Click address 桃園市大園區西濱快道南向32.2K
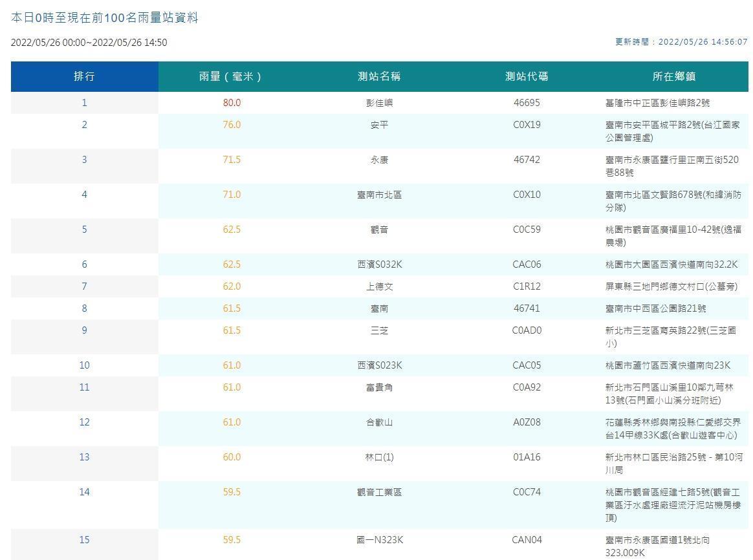The height and width of the screenshot is (560, 753). [x=671, y=264]
